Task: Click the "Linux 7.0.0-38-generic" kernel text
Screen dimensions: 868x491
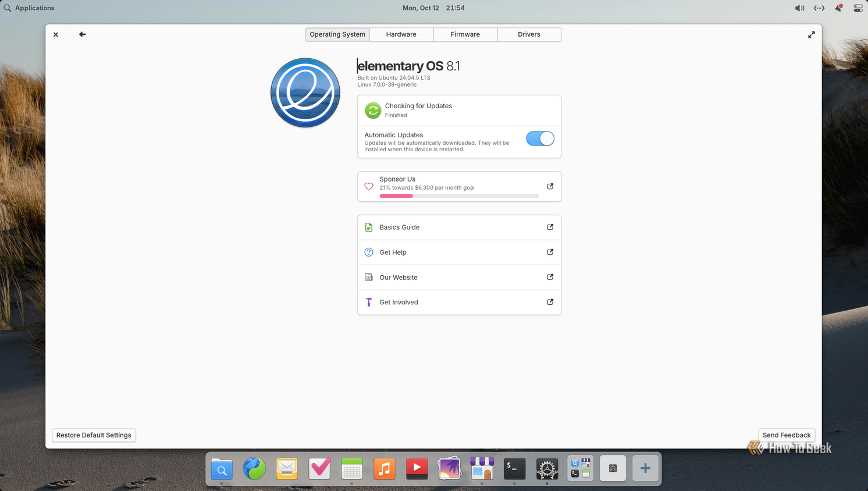Action: click(x=387, y=85)
